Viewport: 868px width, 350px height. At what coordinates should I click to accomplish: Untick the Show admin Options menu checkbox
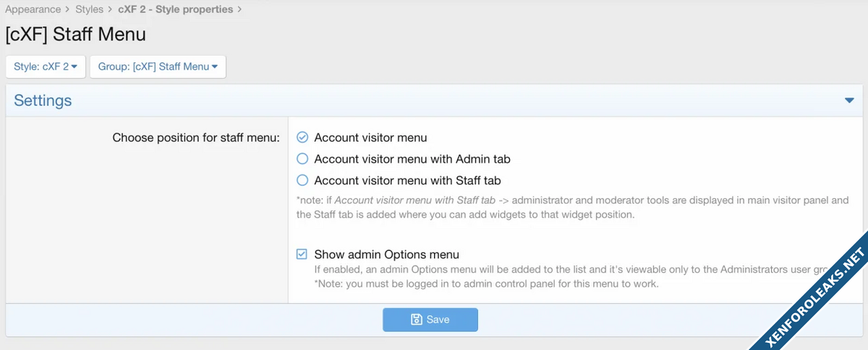coord(302,255)
